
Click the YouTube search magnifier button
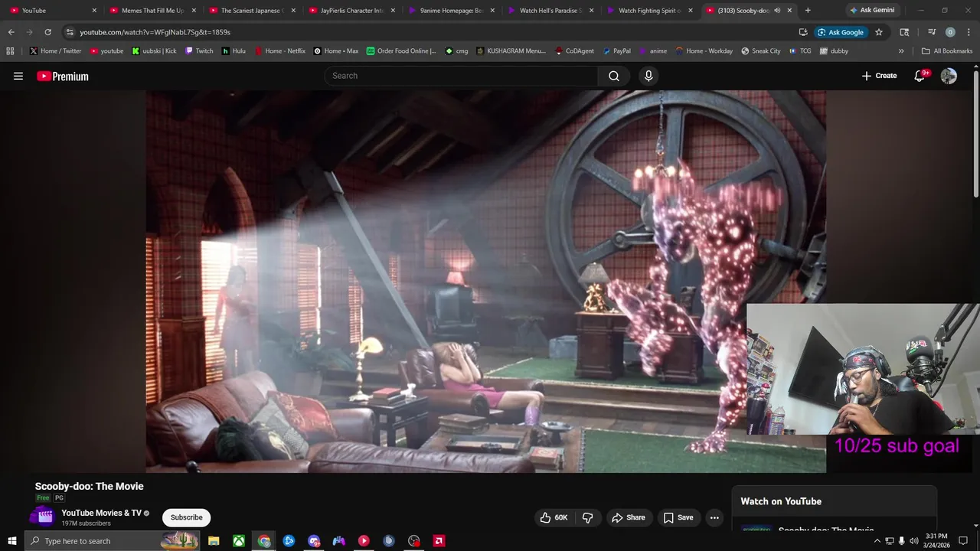click(613, 76)
